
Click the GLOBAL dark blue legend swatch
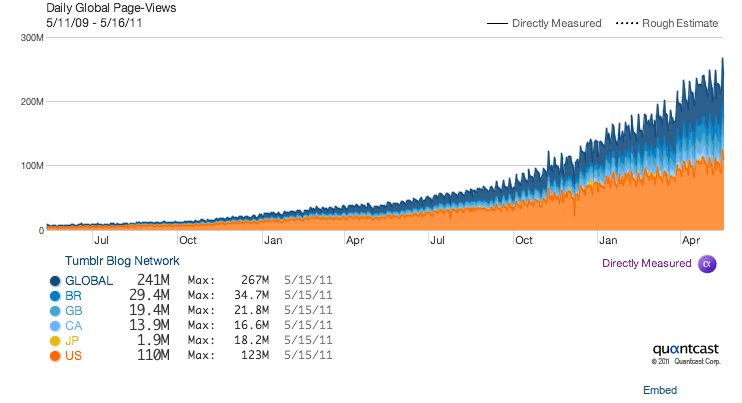[x=54, y=281]
